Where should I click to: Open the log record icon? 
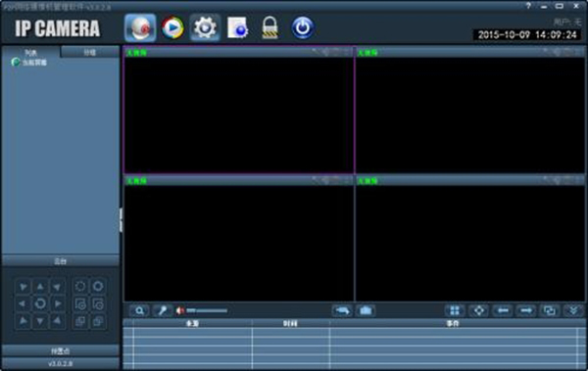pos(237,27)
